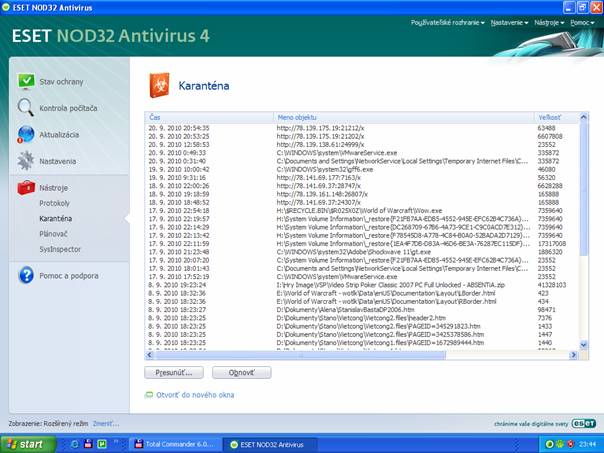Select the row ending in 'header2.htm'
This screenshot has width=604, height=453.
pyautogui.click(x=361, y=318)
